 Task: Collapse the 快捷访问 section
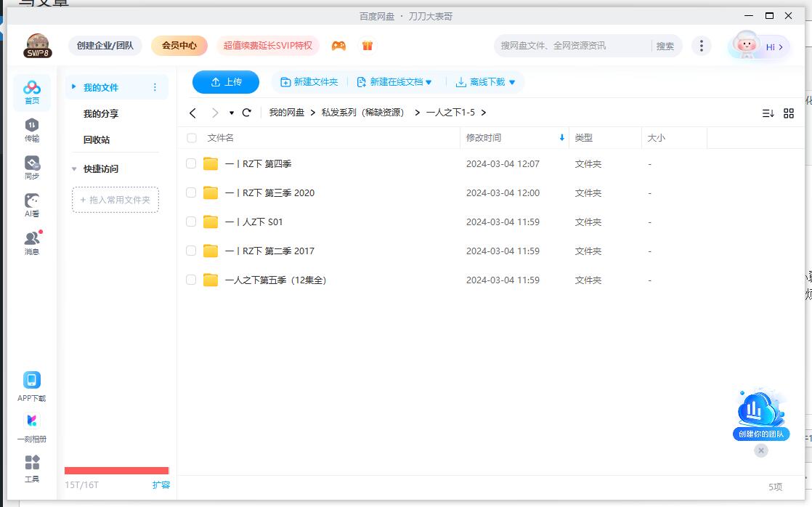74,169
